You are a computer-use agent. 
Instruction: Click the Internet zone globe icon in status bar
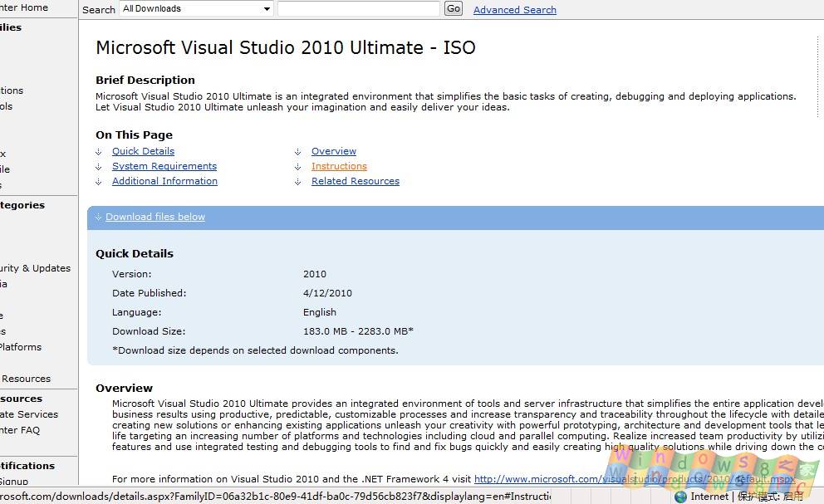[x=680, y=497]
